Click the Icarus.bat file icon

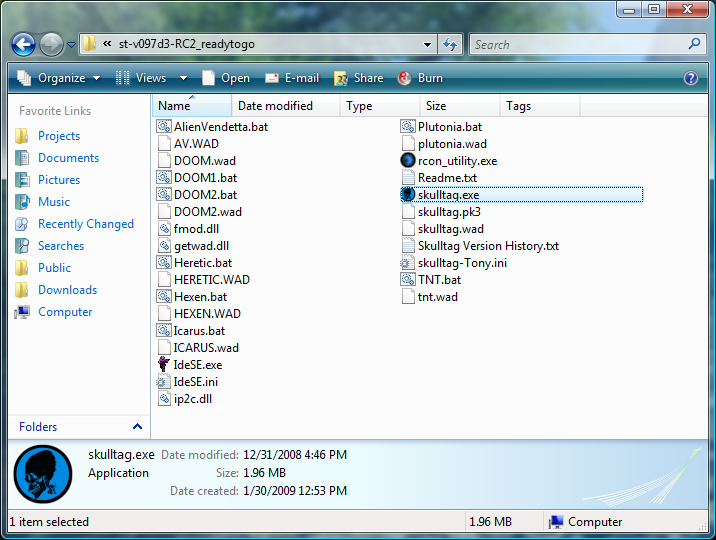164,330
